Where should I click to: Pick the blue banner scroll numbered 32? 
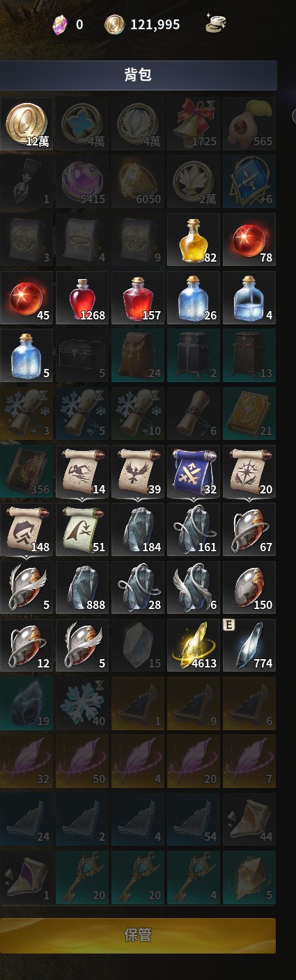coord(194,471)
